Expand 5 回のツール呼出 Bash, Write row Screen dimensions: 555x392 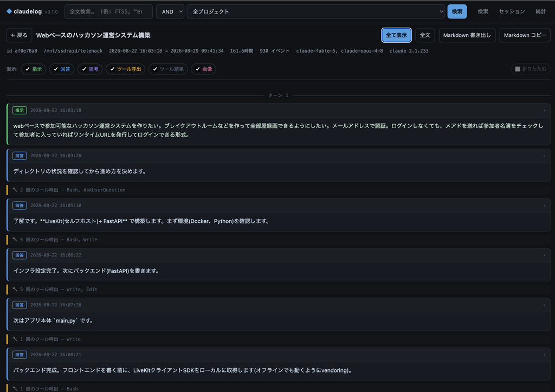coord(278,240)
